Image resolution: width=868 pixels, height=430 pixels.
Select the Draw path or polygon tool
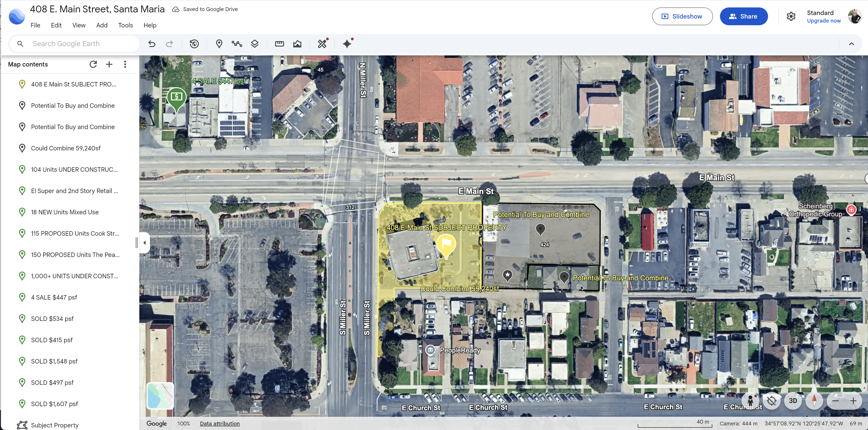click(237, 44)
